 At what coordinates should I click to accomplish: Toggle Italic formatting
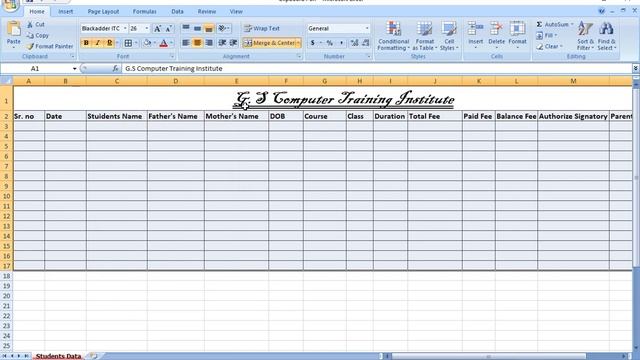pos(98,43)
